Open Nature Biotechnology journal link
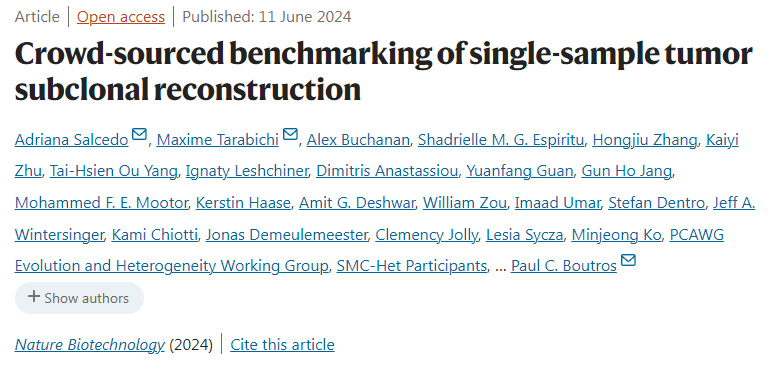This screenshot has width=776, height=374. [x=90, y=344]
